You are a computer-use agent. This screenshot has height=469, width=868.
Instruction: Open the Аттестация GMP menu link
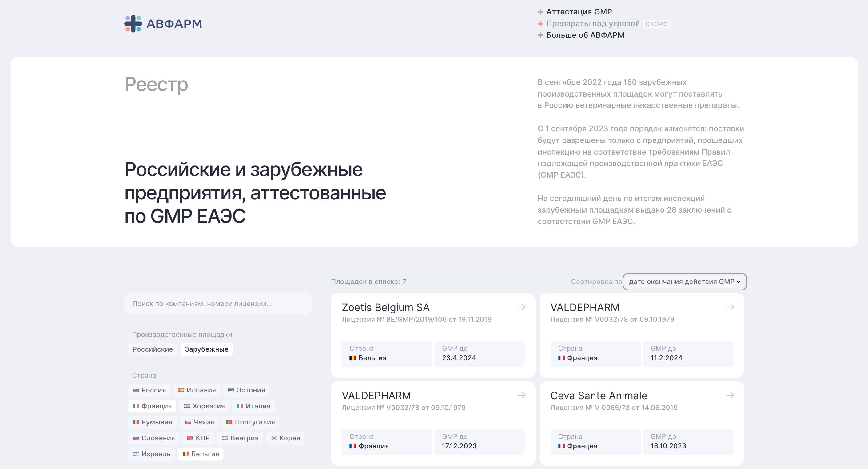(579, 12)
